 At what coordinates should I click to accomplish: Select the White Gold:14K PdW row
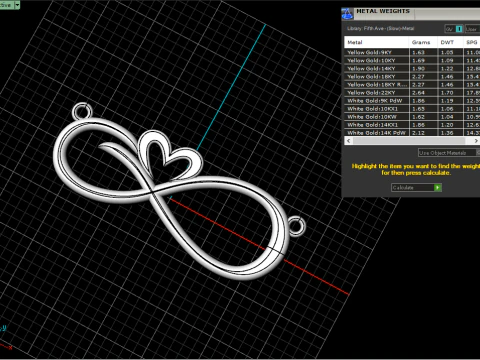click(412, 132)
